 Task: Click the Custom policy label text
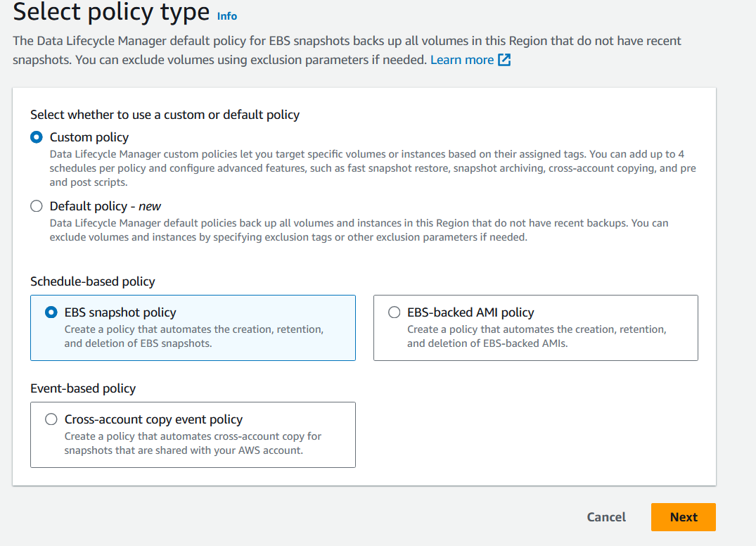(89, 137)
